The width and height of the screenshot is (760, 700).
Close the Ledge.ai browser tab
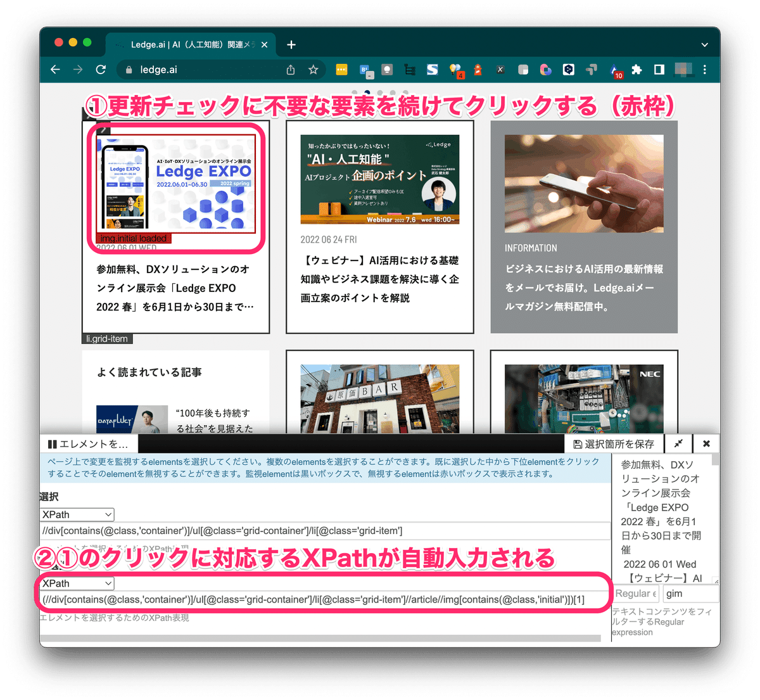point(264,44)
